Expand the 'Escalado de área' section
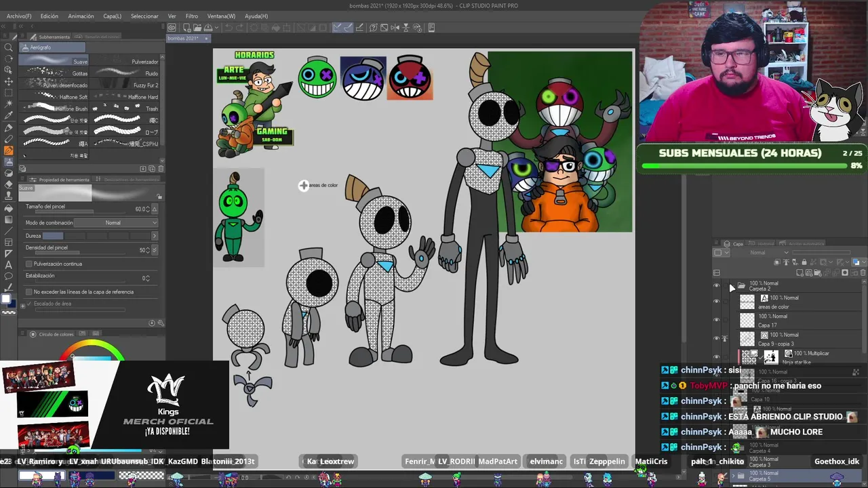 tap(22, 305)
